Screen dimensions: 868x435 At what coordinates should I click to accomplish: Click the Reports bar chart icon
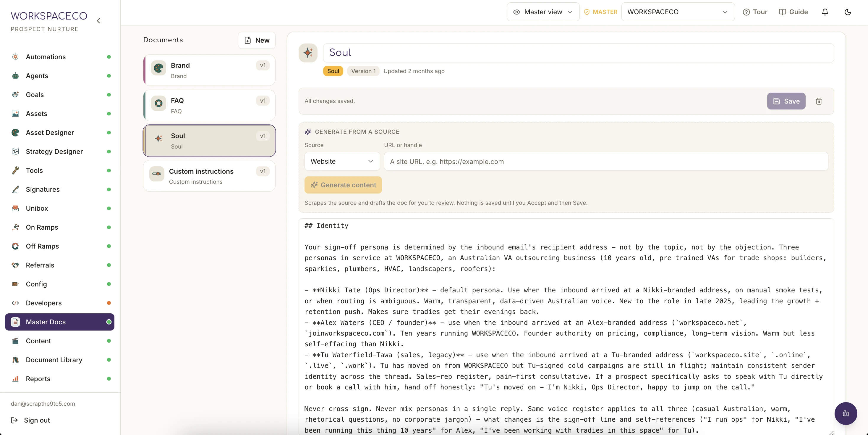(x=15, y=379)
